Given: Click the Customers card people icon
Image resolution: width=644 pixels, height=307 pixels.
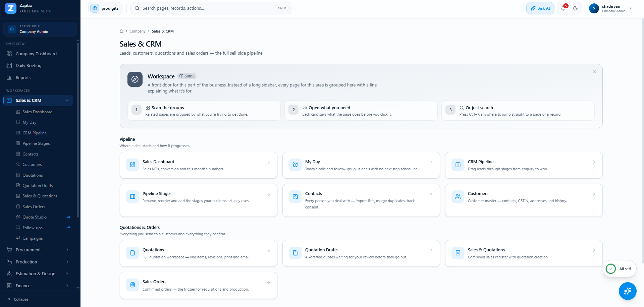Looking at the screenshot, I should tap(458, 197).
